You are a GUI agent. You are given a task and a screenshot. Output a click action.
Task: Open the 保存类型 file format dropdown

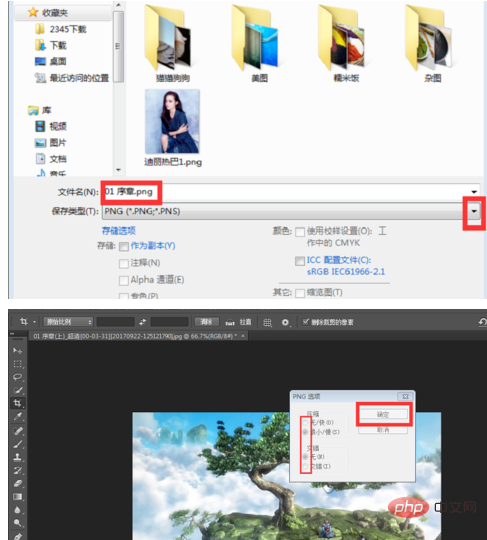click(474, 211)
